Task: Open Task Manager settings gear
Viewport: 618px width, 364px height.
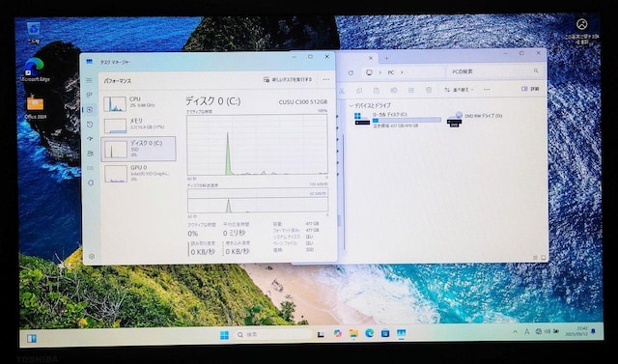Action: 92,257
